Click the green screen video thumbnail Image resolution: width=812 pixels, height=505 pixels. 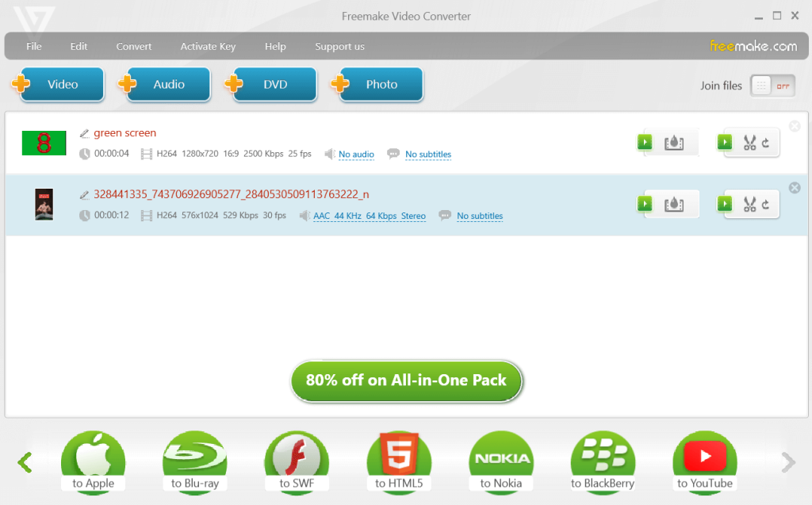coord(44,143)
